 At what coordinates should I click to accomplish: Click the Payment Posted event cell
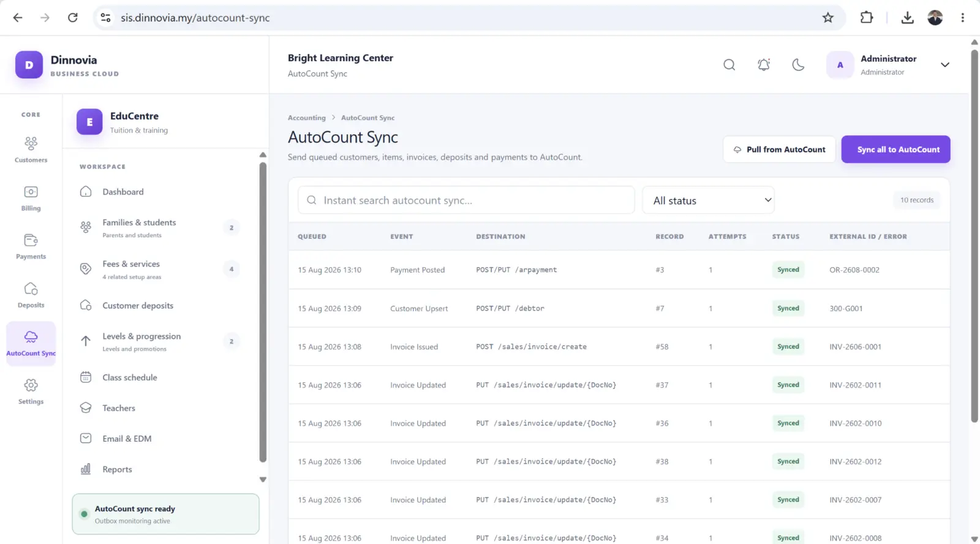(418, 270)
